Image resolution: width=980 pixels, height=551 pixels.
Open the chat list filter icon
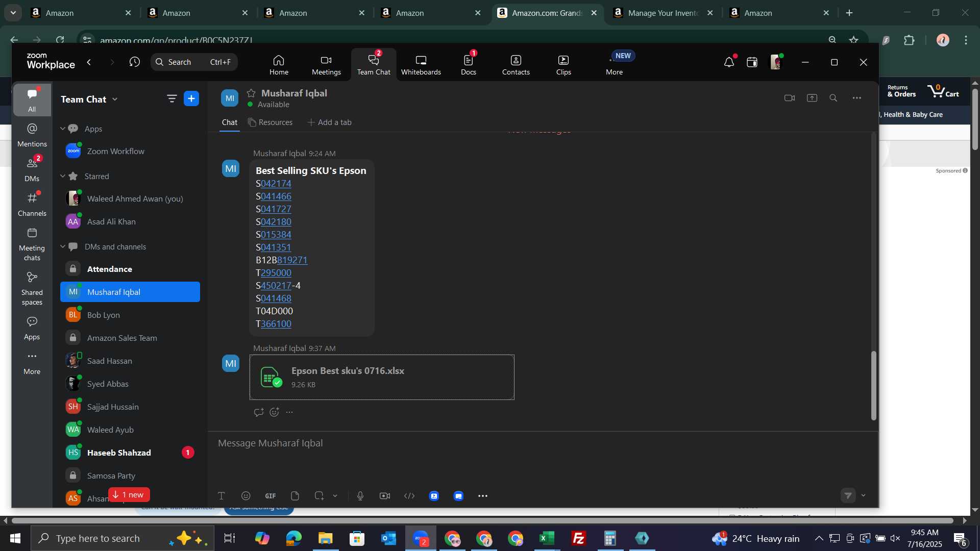[171, 98]
